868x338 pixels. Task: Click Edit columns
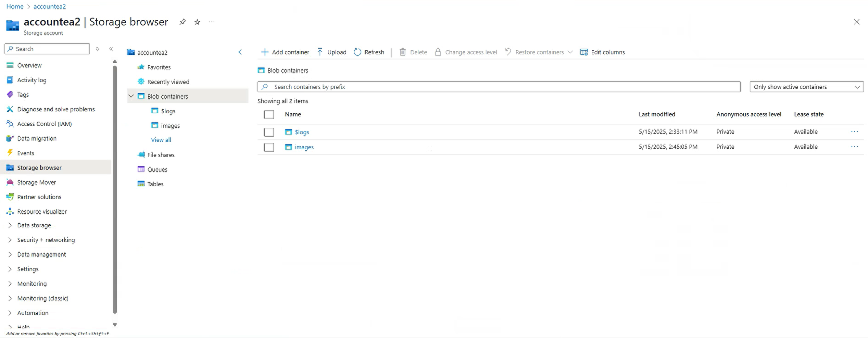pos(603,52)
